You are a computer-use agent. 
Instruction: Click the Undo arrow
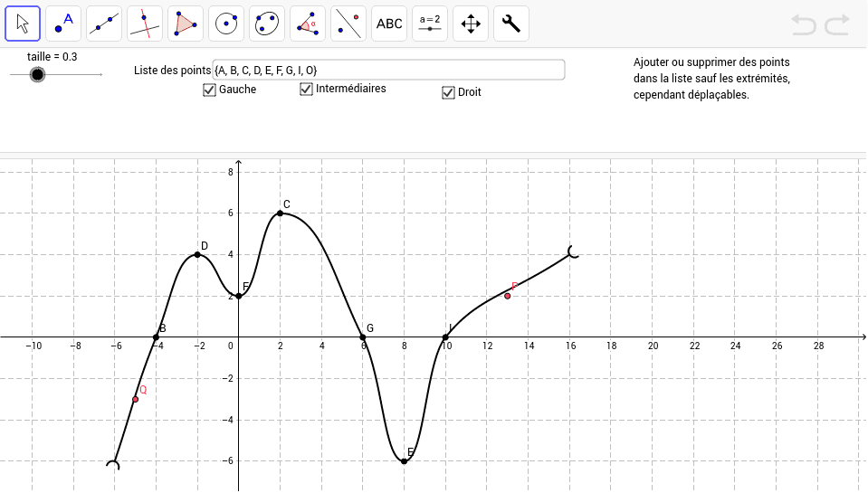803,25
